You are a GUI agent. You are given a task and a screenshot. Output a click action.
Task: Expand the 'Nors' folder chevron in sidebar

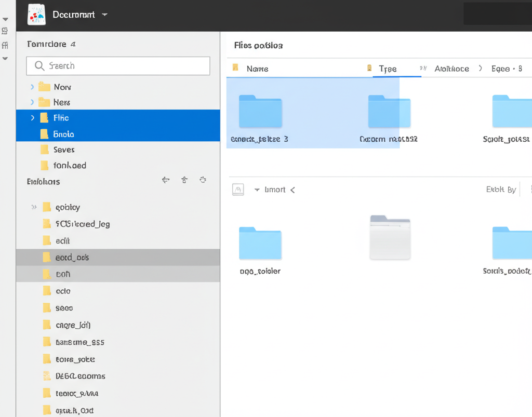coord(32,87)
